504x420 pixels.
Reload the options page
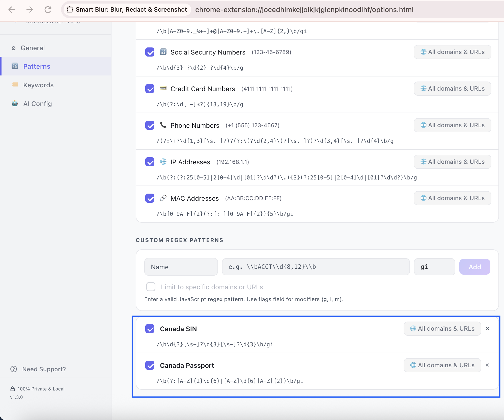(48, 10)
